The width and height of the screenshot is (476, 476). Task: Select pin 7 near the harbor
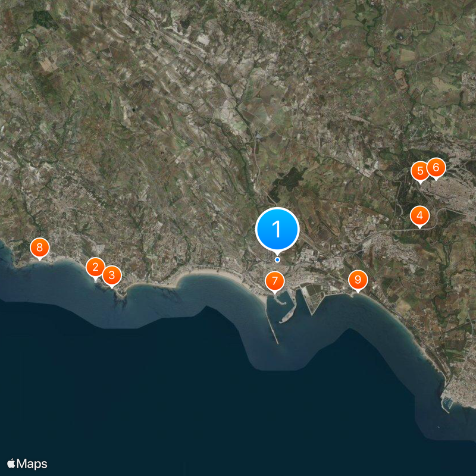(x=275, y=281)
